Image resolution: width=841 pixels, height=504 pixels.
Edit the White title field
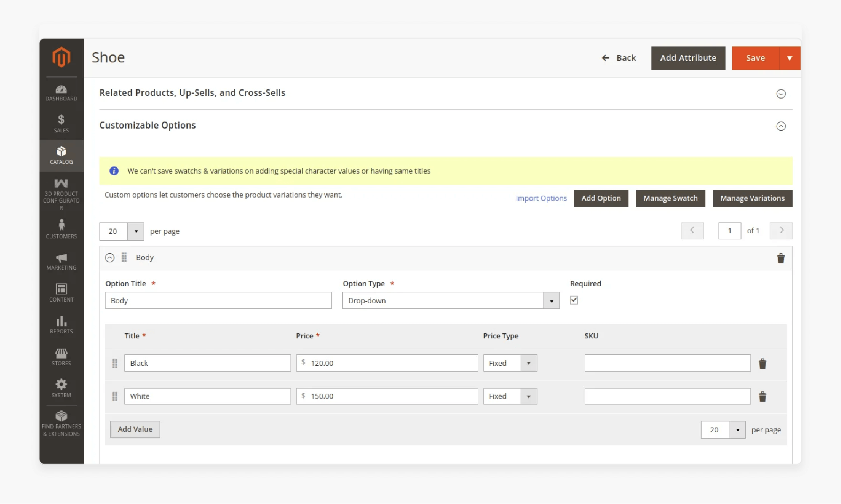click(207, 397)
